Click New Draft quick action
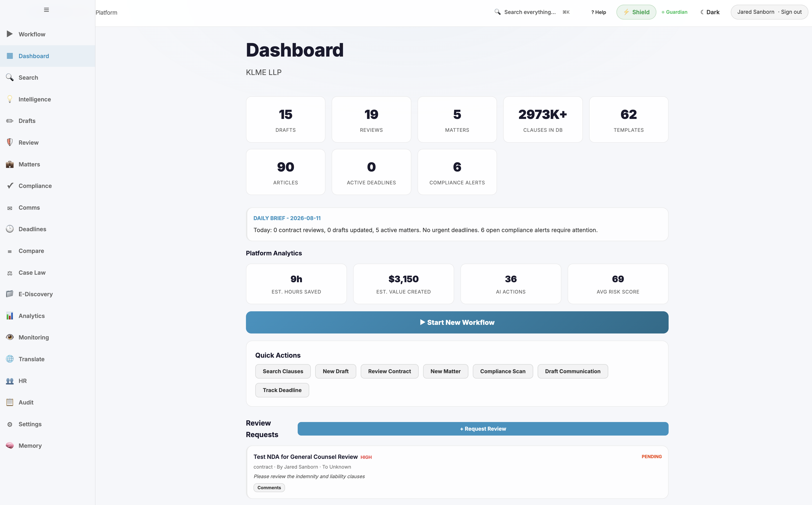This screenshot has width=812, height=505. [x=335, y=371]
